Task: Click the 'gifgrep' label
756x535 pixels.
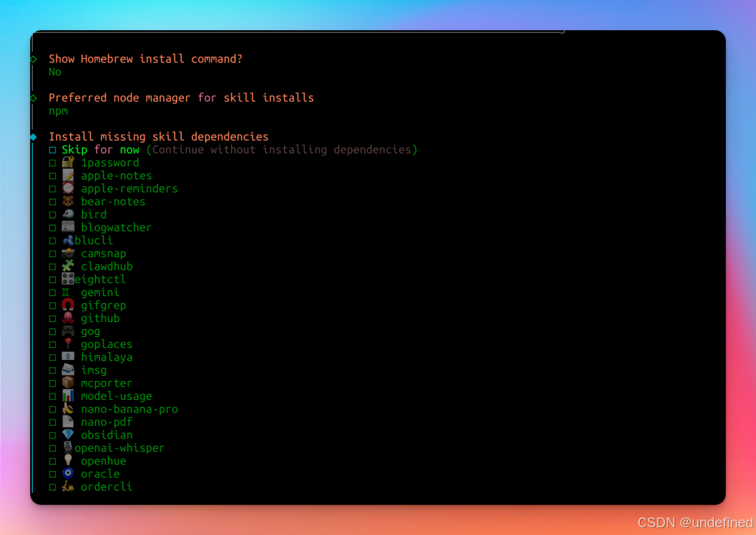Action: (104, 306)
